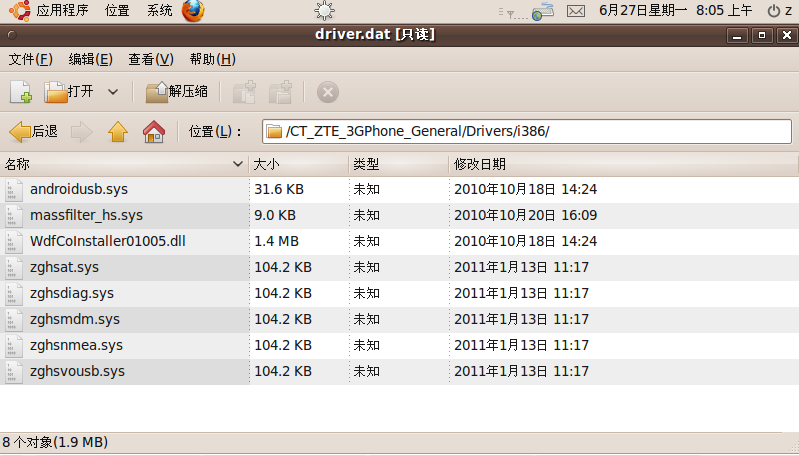Screen dimensions: 799x456
Task: Click the add folder to archive icon
Action: click(x=280, y=92)
